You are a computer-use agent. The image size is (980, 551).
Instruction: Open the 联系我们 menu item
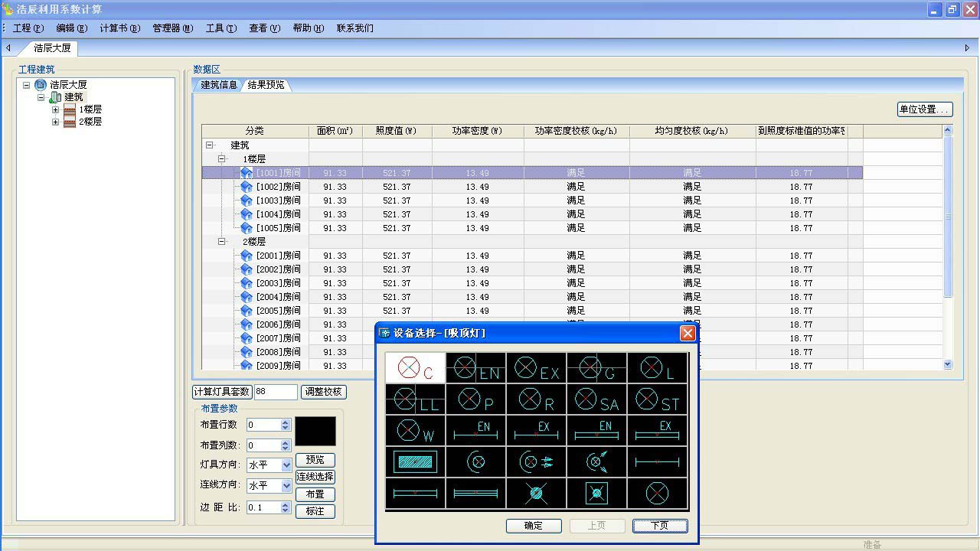(x=355, y=28)
